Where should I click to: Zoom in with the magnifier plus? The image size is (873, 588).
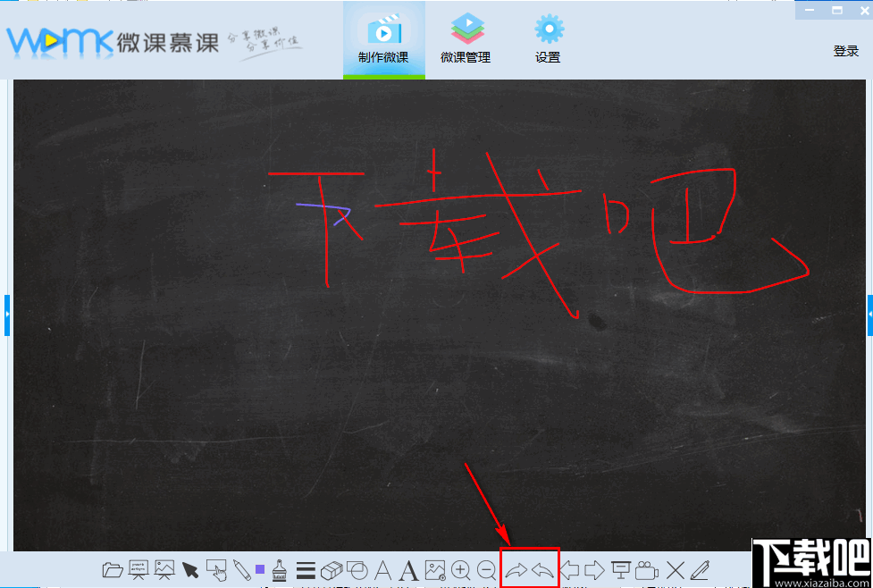[x=461, y=570]
